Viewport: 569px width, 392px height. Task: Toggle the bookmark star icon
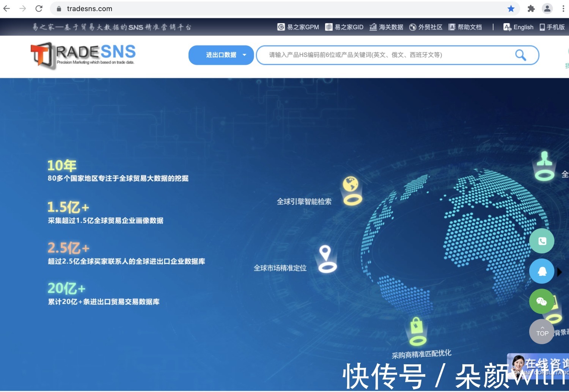[511, 8]
